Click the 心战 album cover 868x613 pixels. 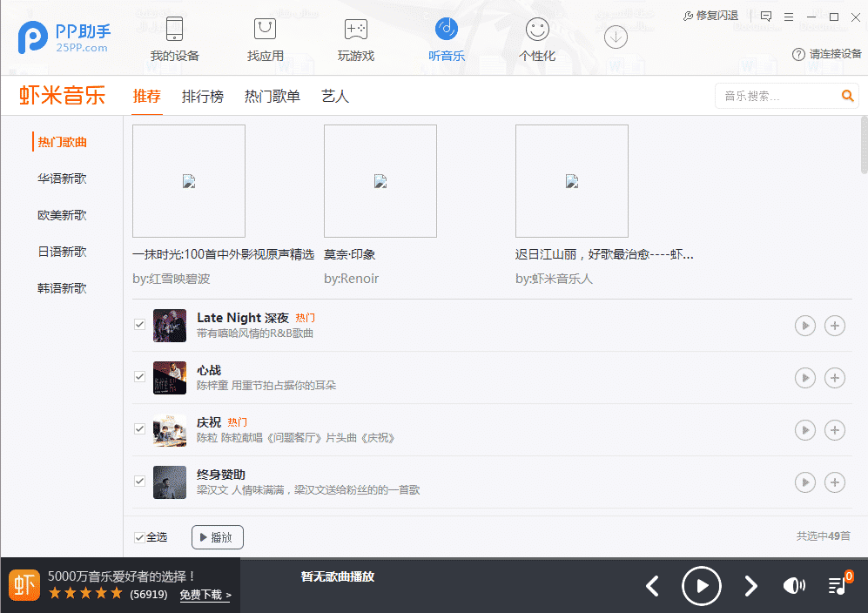tap(170, 378)
